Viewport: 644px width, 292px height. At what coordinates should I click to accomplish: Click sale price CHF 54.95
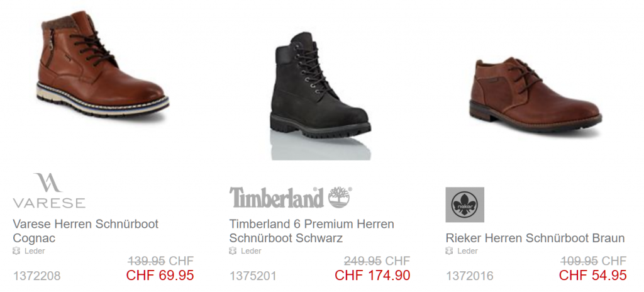(x=592, y=275)
